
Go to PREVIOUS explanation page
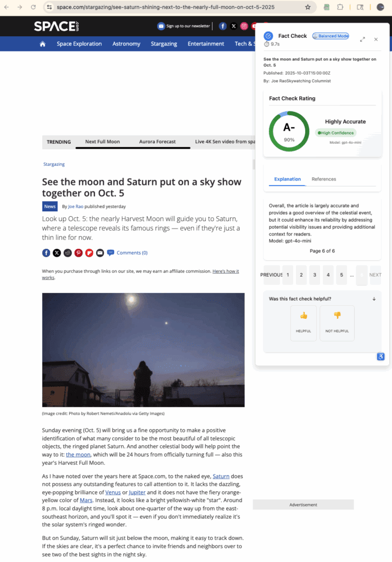[271, 275]
